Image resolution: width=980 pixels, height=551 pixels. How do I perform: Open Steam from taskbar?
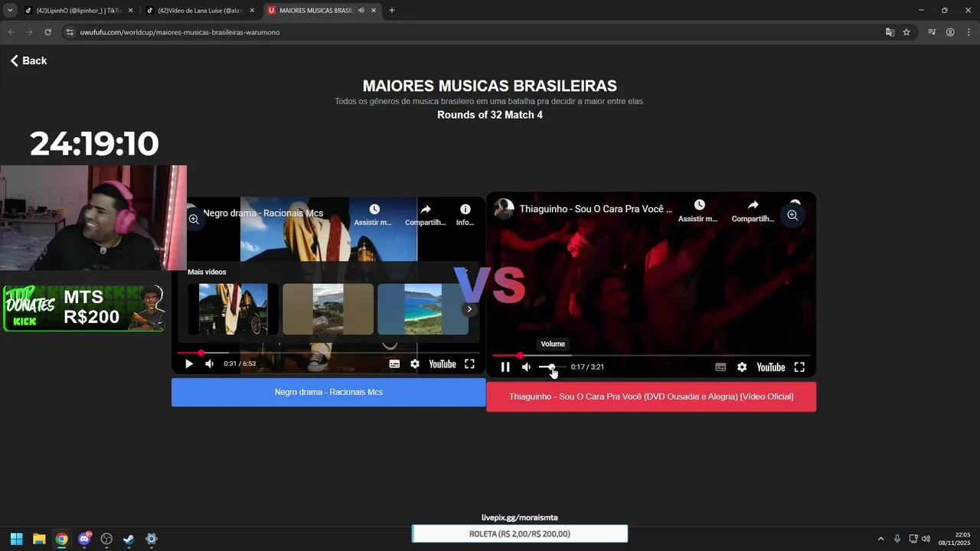[129, 539]
